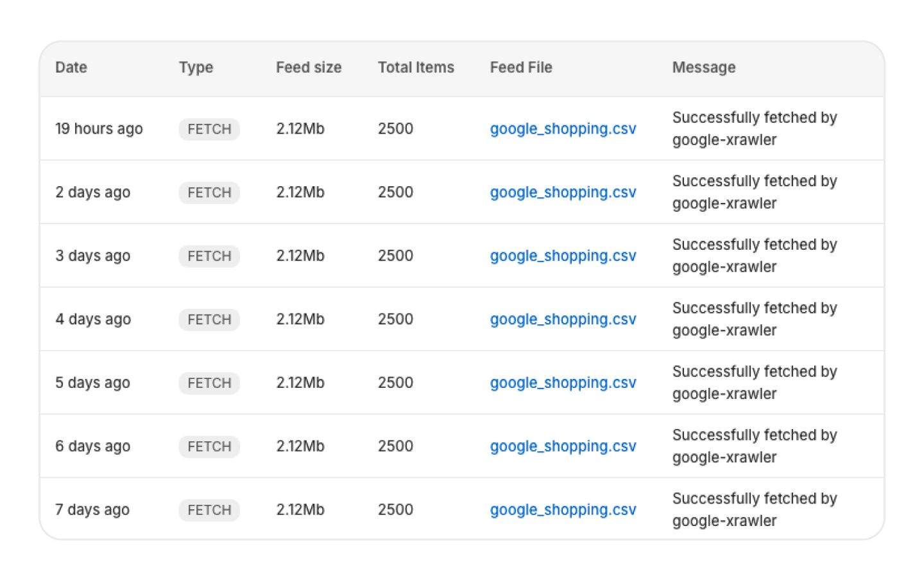Open google_shopping.csv link from 5 days ago
Screen dimensions: 924x578
click(x=563, y=383)
